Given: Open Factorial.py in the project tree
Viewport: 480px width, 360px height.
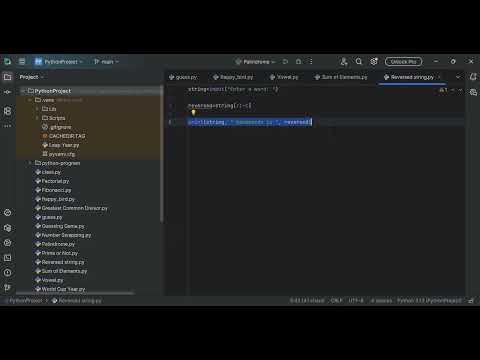Looking at the screenshot, I should click(52, 181).
